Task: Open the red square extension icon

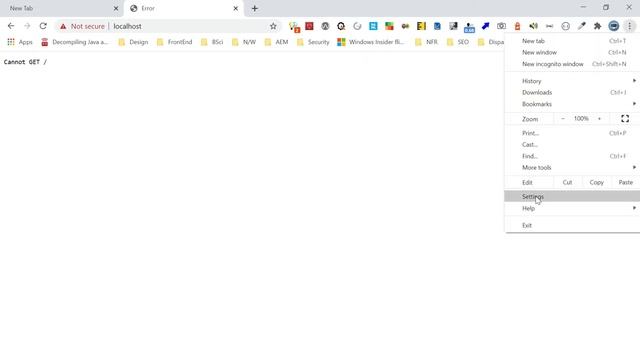Action: tap(309, 26)
